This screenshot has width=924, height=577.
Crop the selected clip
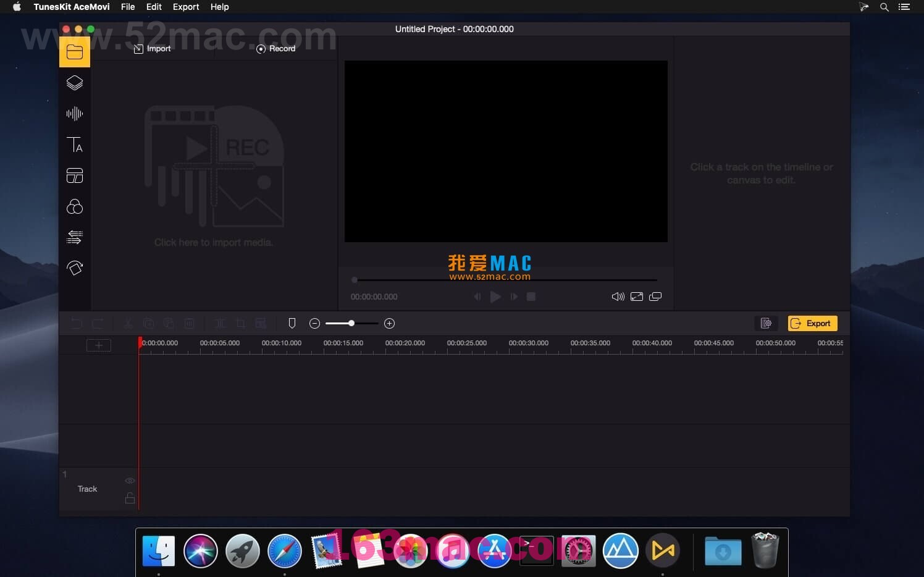(241, 324)
